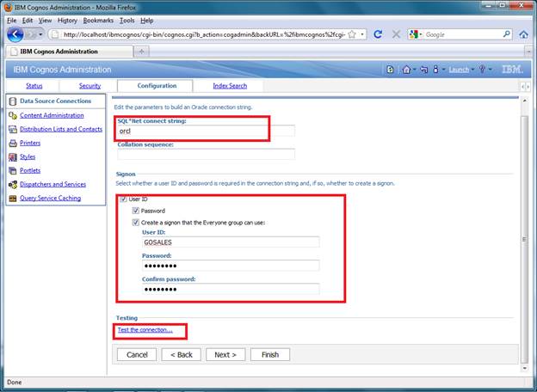Expand the My Area options arrow
Screen dimensions: 537x392
pos(443,70)
